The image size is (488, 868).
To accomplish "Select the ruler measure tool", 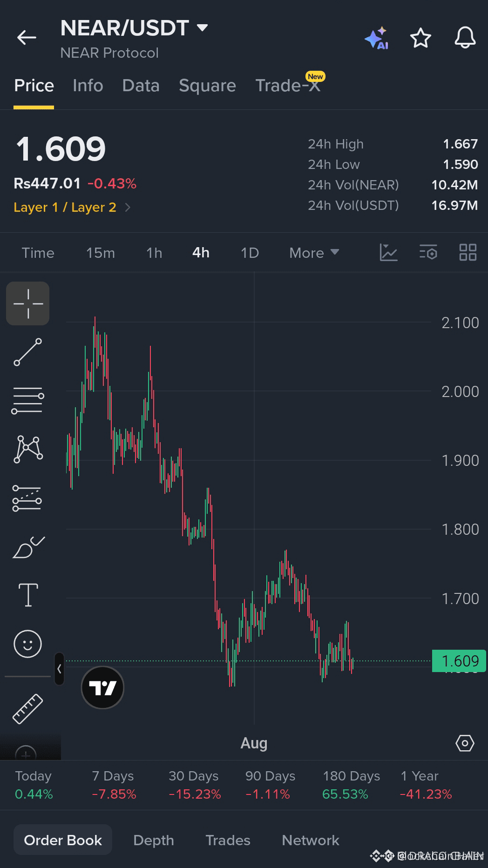I will pos(27,709).
